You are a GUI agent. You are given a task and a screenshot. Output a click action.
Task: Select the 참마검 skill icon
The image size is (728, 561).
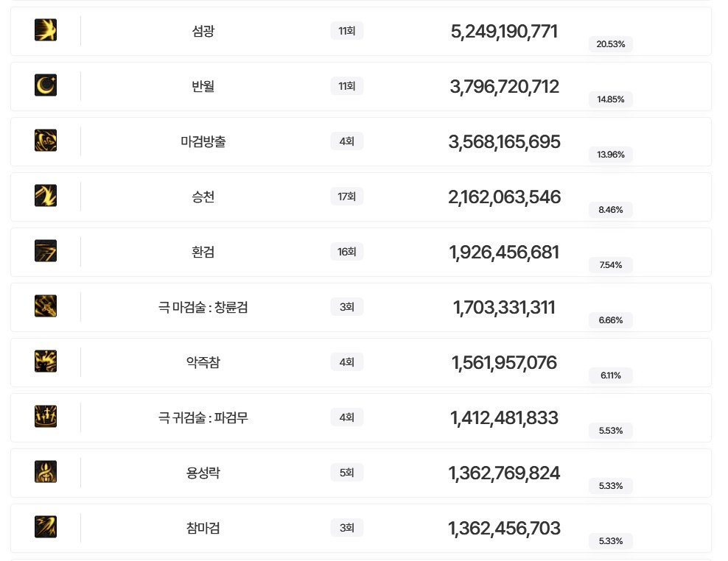coord(46,527)
